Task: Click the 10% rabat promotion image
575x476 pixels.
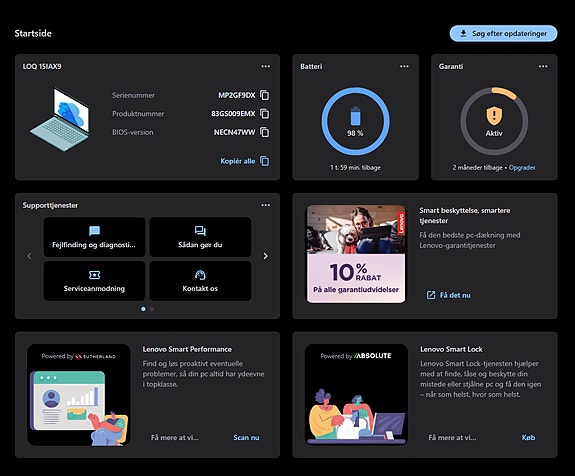Action: [x=356, y=254]
